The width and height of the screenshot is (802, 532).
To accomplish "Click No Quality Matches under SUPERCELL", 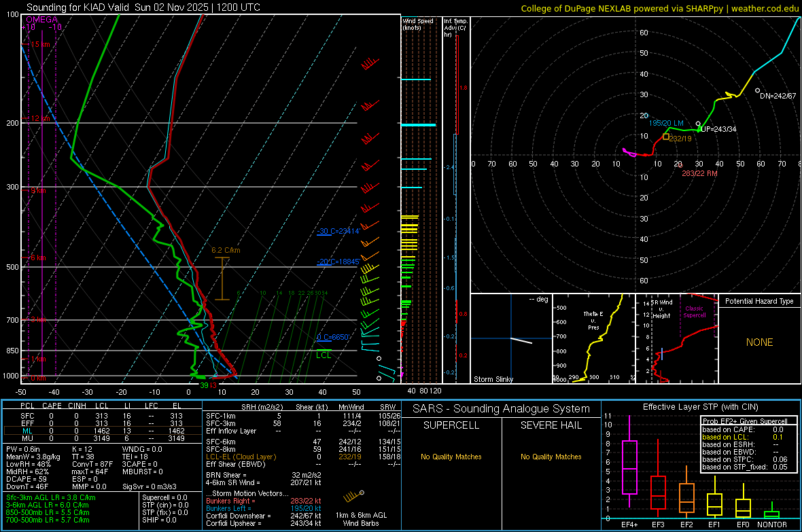I will pos(451,457).
